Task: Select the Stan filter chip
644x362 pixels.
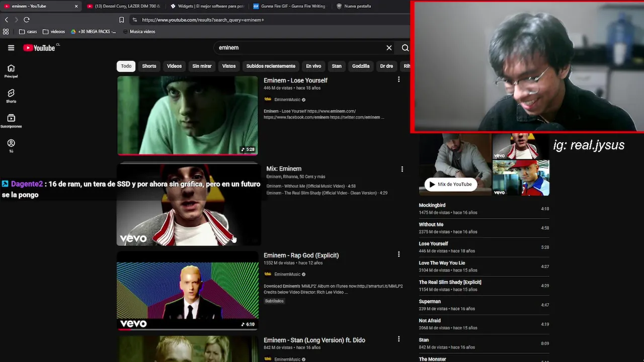Action: click(337, 66)
